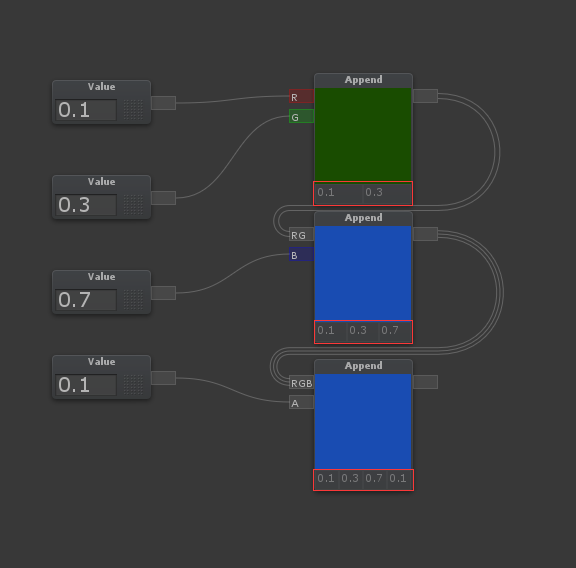Select the RG input connector on middle Append node

[x=301, y=234]
